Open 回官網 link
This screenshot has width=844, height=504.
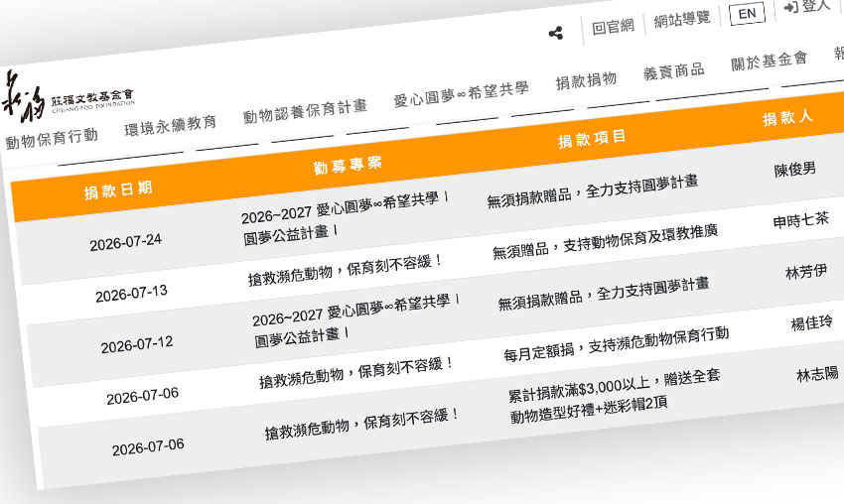[613, 26]
